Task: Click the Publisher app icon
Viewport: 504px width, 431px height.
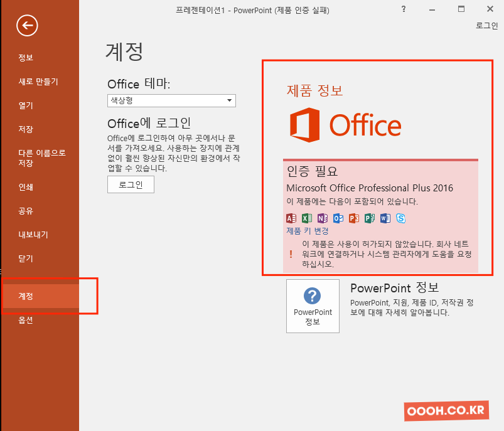Action: click(x=370, y=218)
